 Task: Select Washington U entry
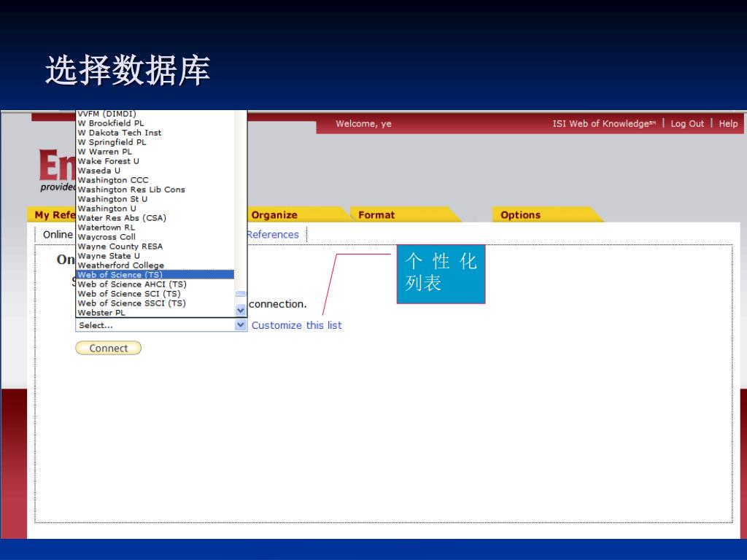pos(155,209)
